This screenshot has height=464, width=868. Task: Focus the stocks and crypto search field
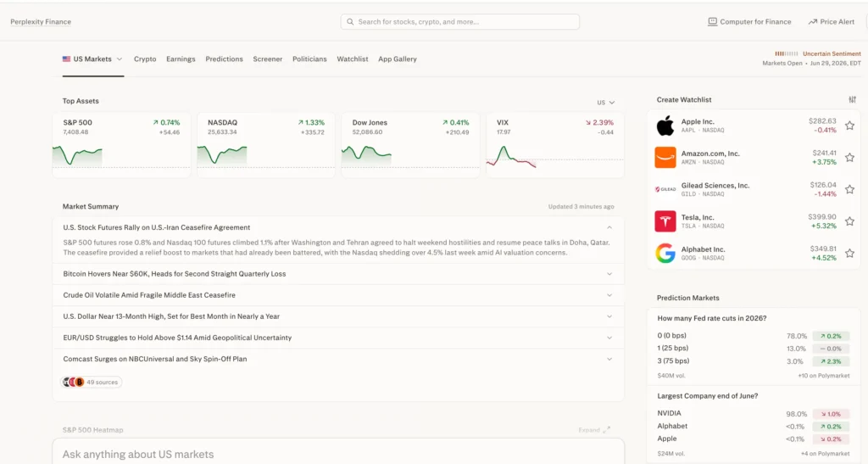pos(460,22)
